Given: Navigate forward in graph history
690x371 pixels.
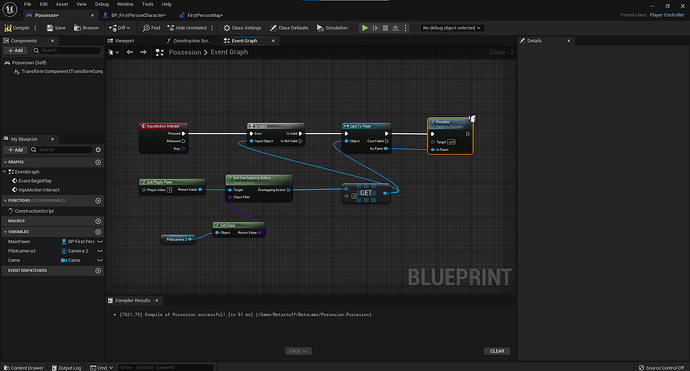Looking at the screenshot, I should click(x=143, y=52).
